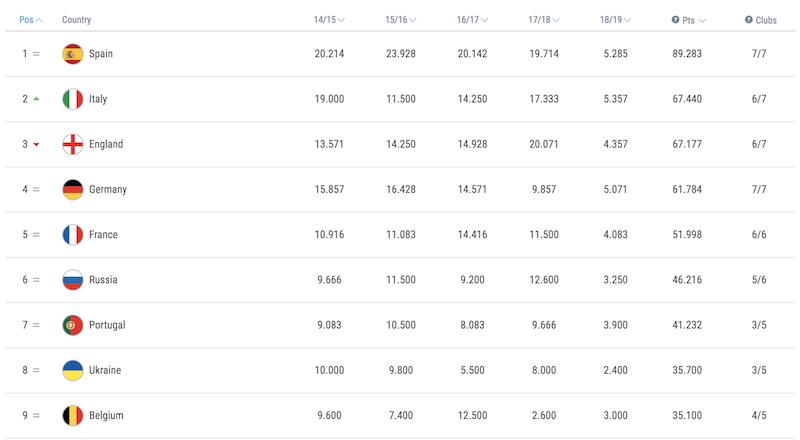800x440 pixels.
Task: Click the Belgium flag icon
Action: coord(72,415)
